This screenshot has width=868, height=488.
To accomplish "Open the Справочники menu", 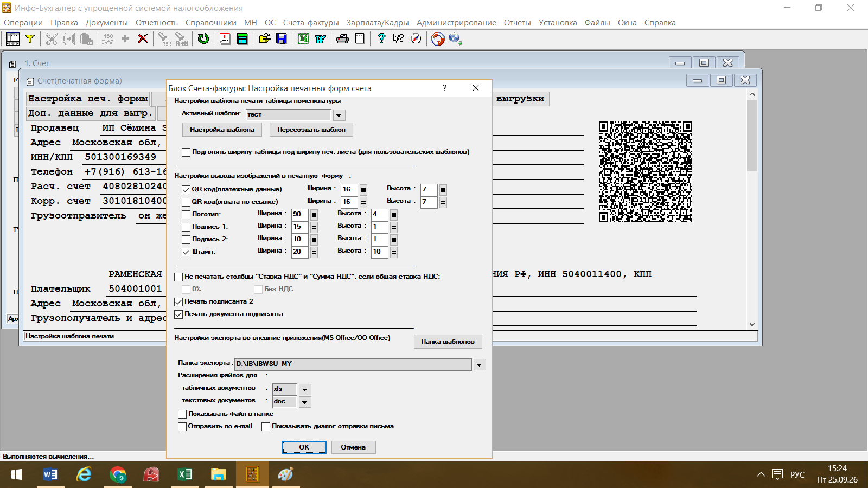I will tap(210, 23).
